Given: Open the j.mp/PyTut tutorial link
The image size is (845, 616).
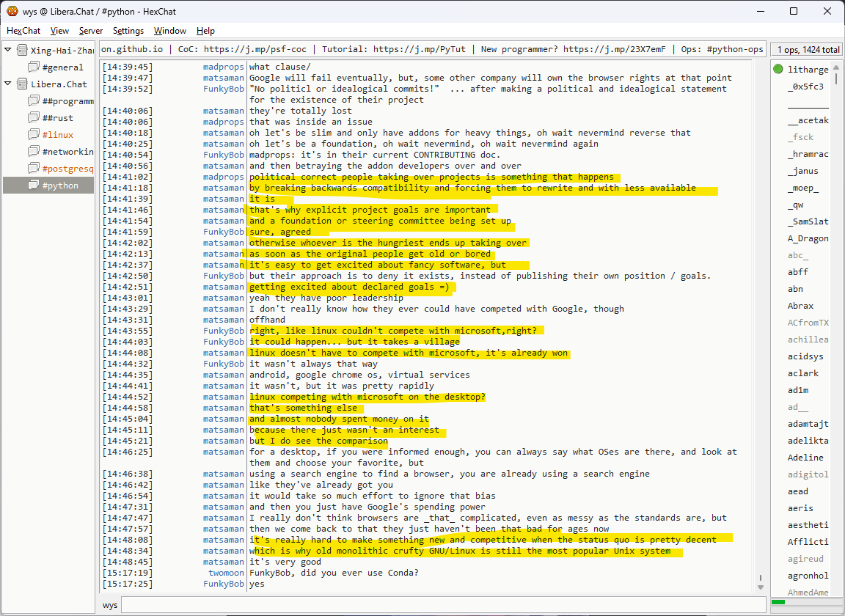Looking at the screenshot, I should click(x=420, y=49).
